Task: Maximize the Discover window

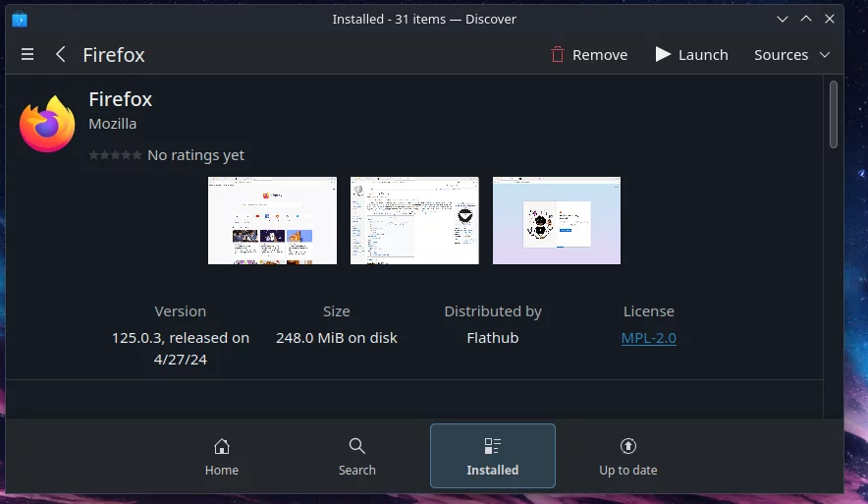Action: [806, 19]
